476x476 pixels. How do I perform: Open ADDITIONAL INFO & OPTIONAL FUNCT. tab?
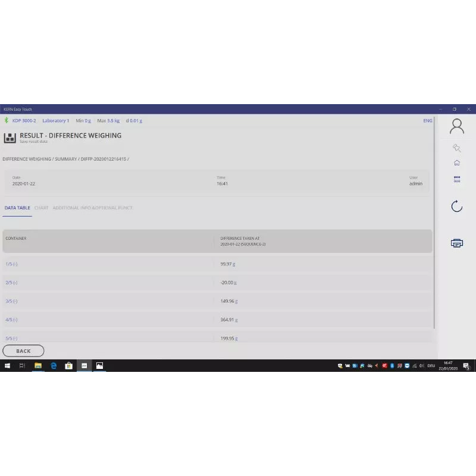[x=92, y=208]
